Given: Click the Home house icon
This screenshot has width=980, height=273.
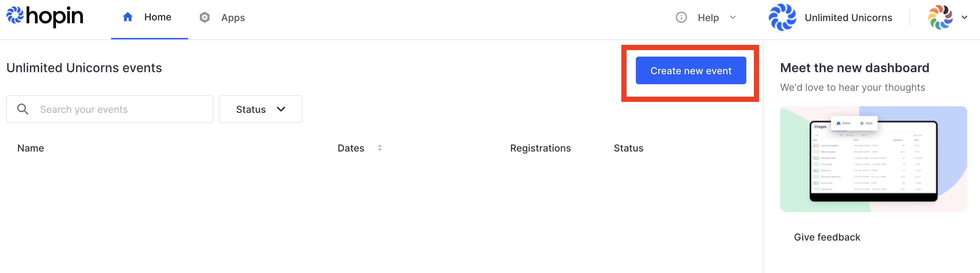Looking at the screenshot, I should pyautogui.click(x=128, y=17).
